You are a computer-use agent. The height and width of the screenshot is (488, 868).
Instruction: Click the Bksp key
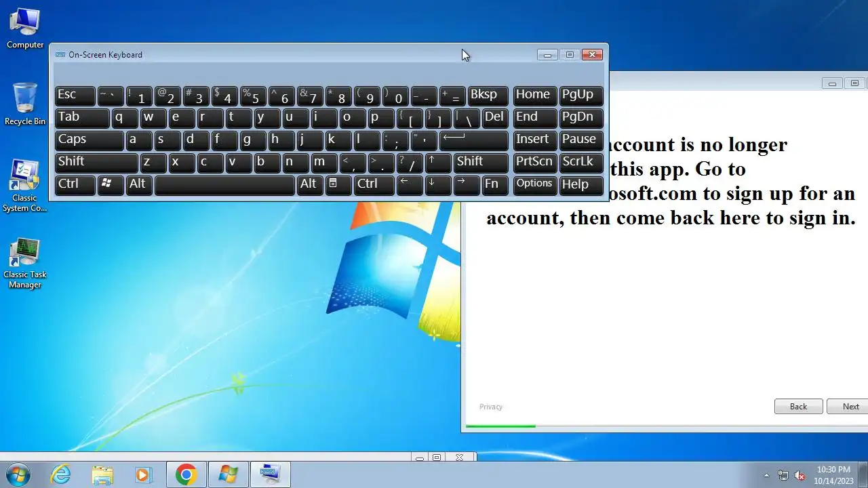[488, 96]
